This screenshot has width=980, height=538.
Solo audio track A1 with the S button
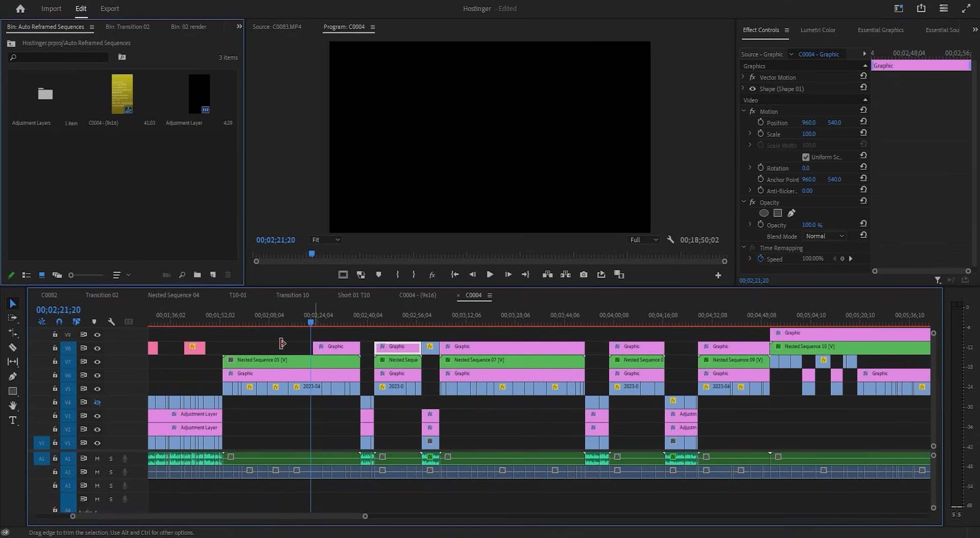[111, 458]
